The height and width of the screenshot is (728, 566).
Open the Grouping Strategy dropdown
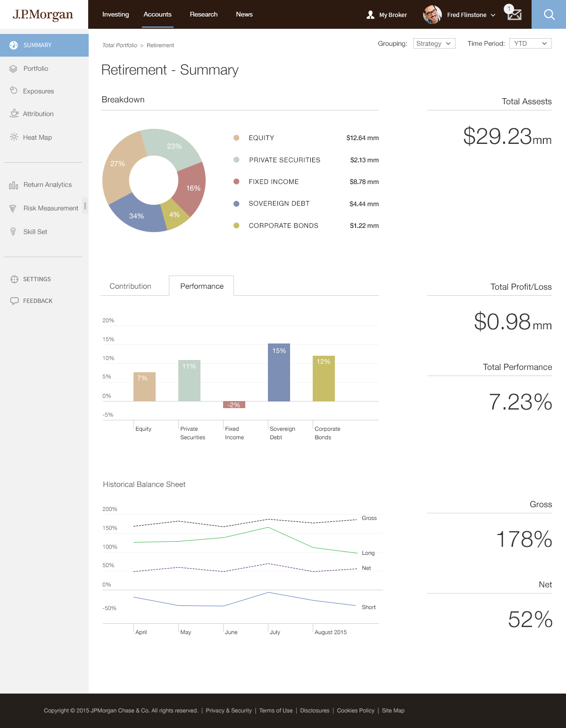click(x=434, y=43)
